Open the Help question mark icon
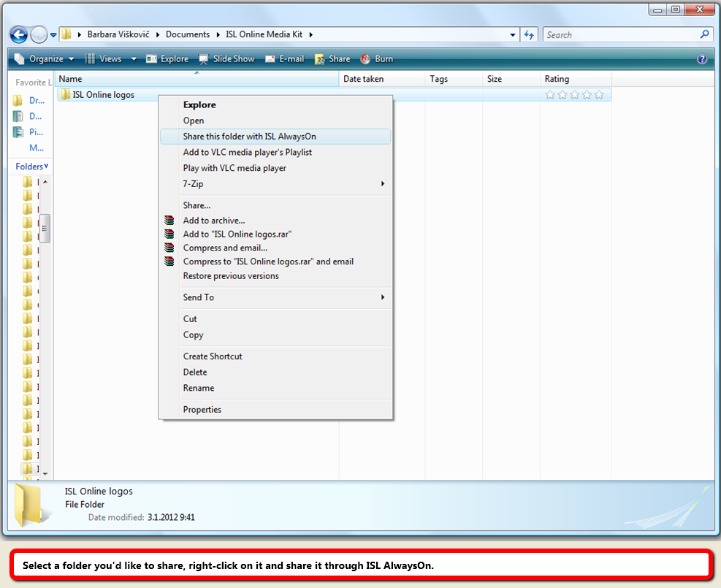 click(x=702, y=59)
